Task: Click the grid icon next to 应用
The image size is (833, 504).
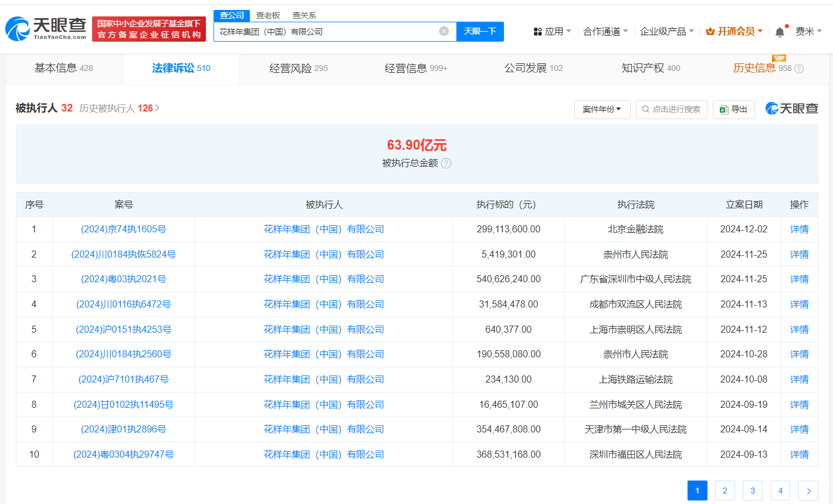Action: click(538, 31)
